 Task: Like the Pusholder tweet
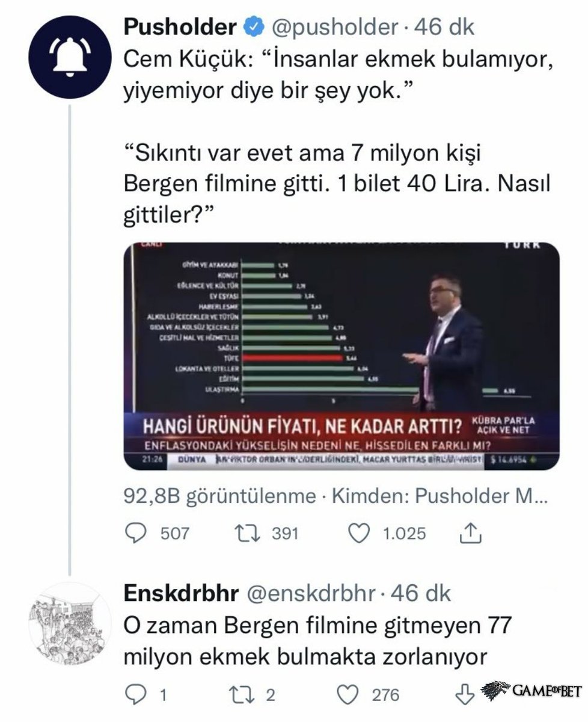coord(360,533)
